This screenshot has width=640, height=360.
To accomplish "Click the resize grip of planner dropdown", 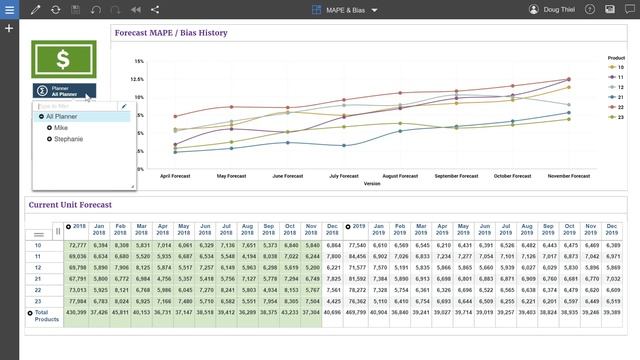I will (x=132, y=187).
